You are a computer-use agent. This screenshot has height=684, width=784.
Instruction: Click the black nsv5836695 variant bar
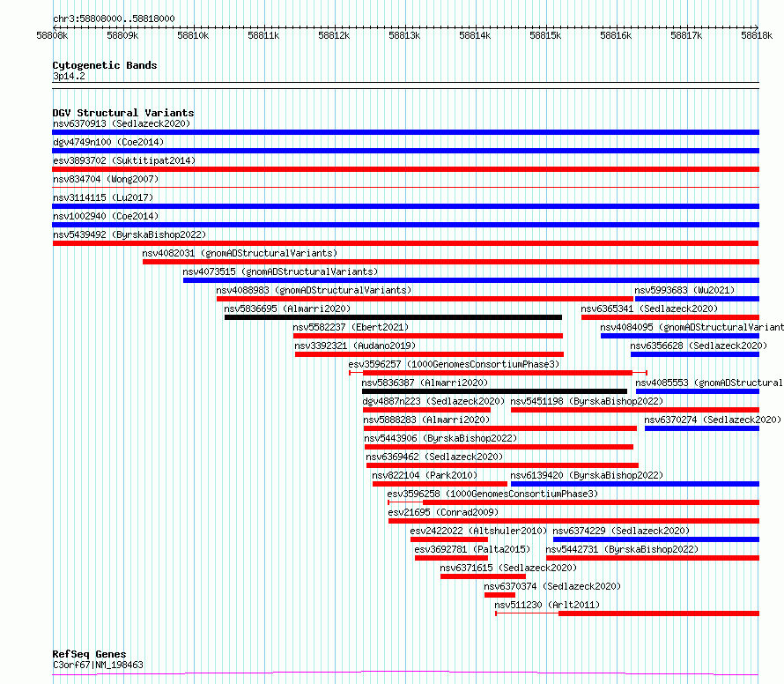click(393, 317)
